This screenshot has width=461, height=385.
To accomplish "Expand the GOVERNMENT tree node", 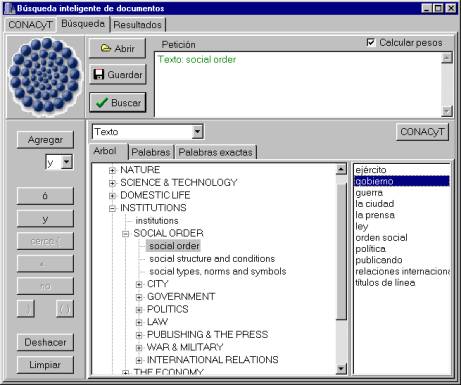I will pos(139,297).
